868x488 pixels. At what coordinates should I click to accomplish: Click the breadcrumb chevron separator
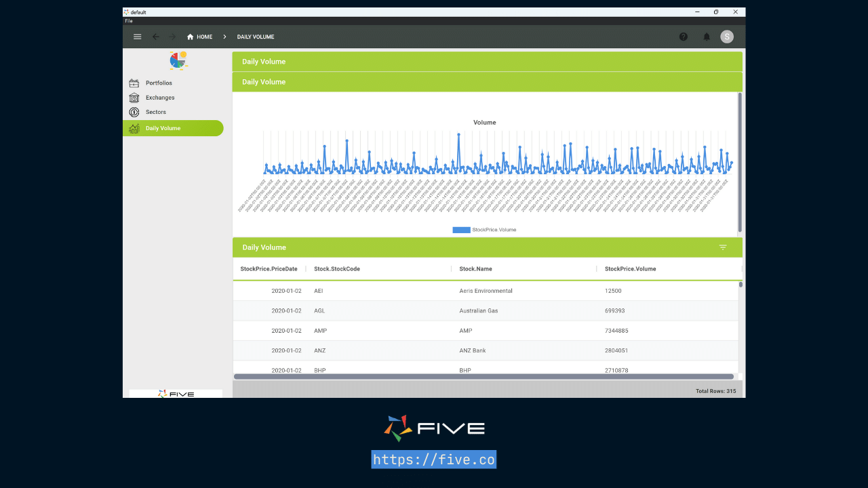tap(224, 37)
